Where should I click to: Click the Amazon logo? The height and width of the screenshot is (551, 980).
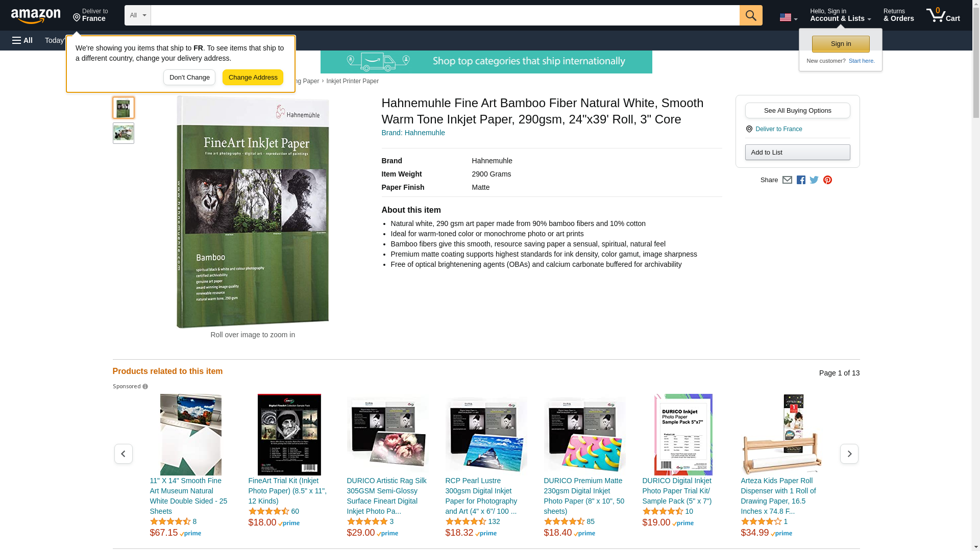(x=36, y=16)
